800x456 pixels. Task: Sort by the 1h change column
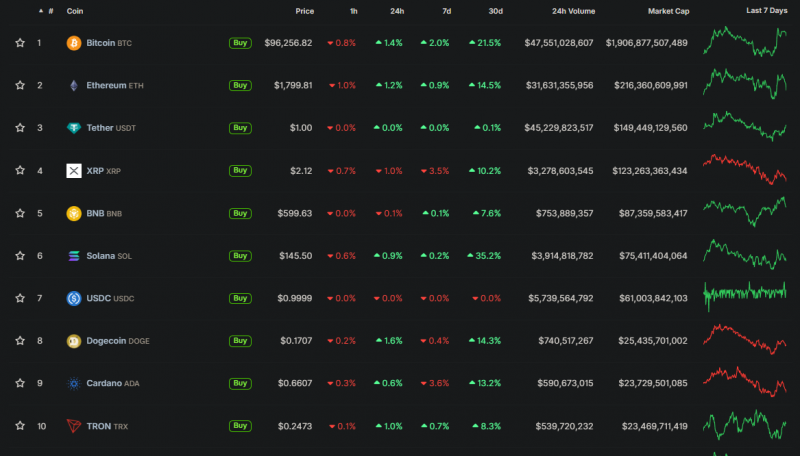(354, 11)
